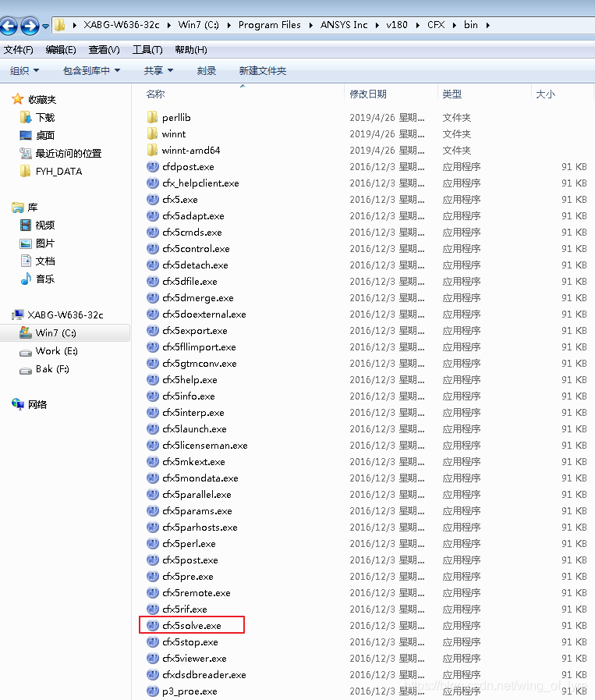
Task: Click the cfx5pre.exe file icon
Action: click(x=153, y=577)
